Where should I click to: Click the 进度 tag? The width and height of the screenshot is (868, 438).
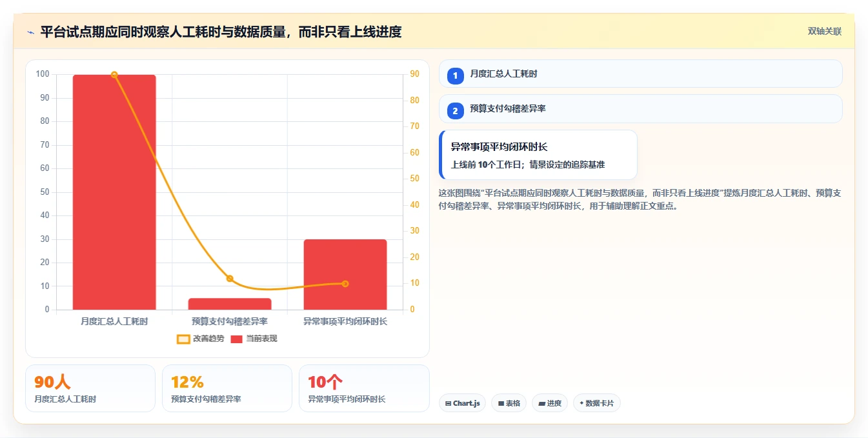pyautogui.click(x=550, y=403)
